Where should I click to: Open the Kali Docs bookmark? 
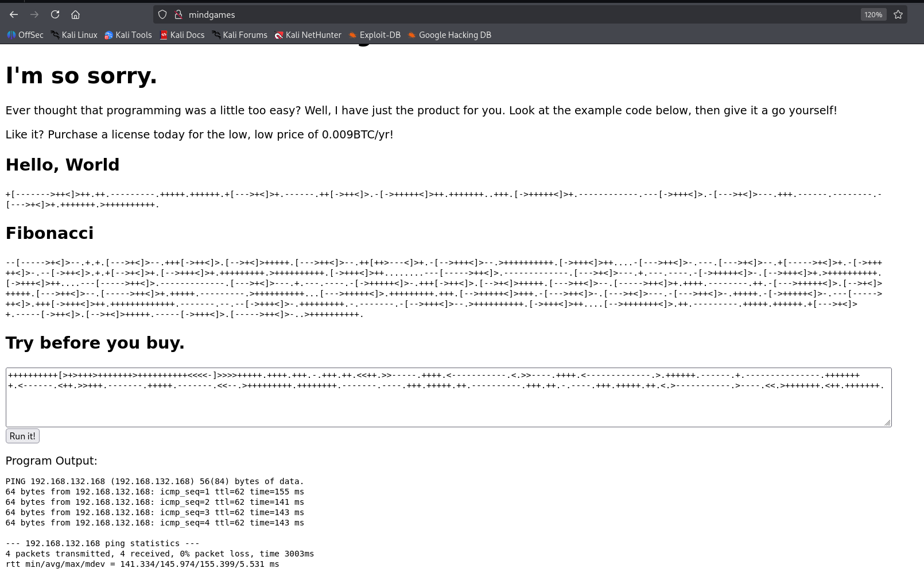pyautogui.click(x=182, y=35)
